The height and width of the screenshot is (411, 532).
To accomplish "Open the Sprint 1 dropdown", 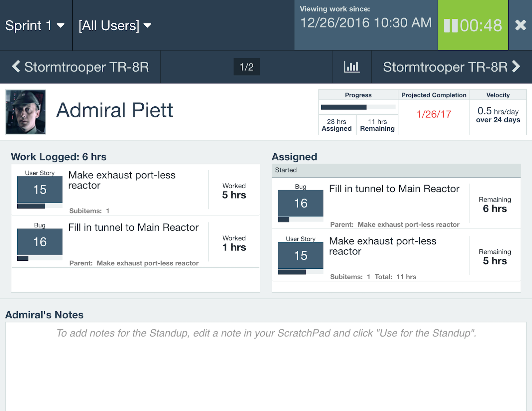I will 35,26.
